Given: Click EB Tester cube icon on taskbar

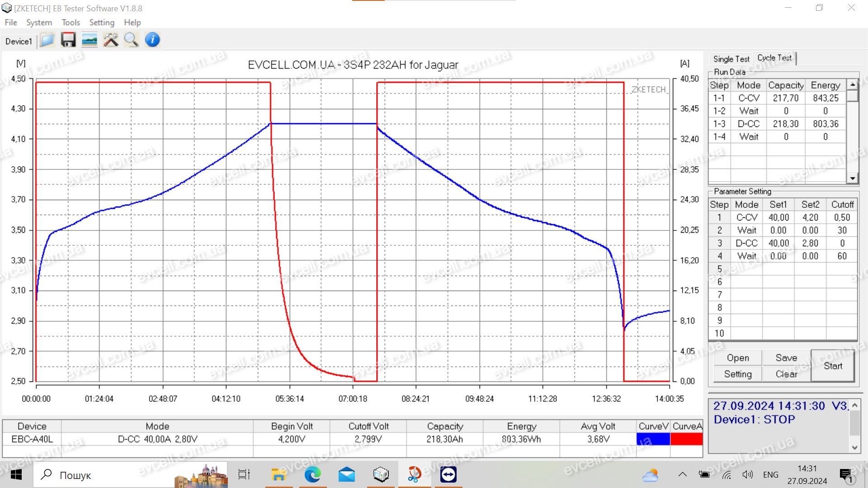Looking at the screenshot, I should pos(381,475).
